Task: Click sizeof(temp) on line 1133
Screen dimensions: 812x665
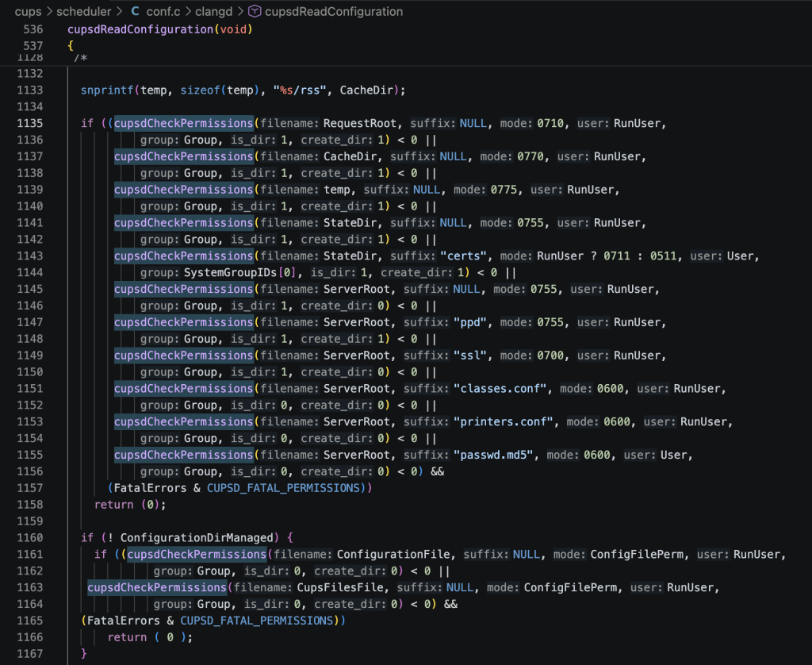Action: coord(220,90)
